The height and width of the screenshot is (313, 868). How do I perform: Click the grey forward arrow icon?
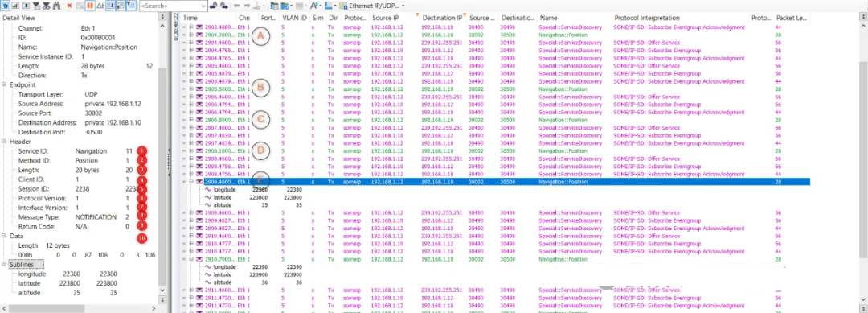[247, 6]
